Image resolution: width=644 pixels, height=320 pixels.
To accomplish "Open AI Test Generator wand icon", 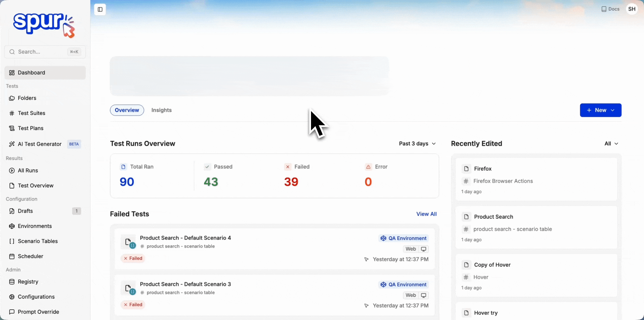I will (x=12, y=144).
